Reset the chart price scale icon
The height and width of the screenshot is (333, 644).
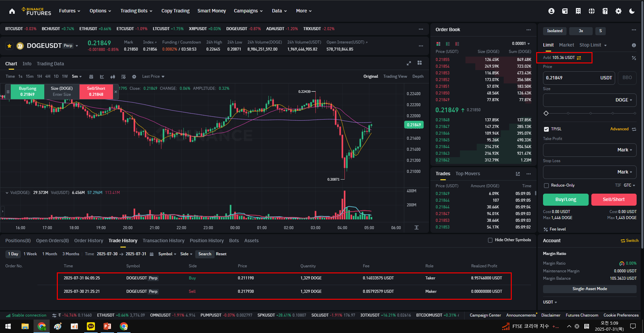click(x=417, y=228)
